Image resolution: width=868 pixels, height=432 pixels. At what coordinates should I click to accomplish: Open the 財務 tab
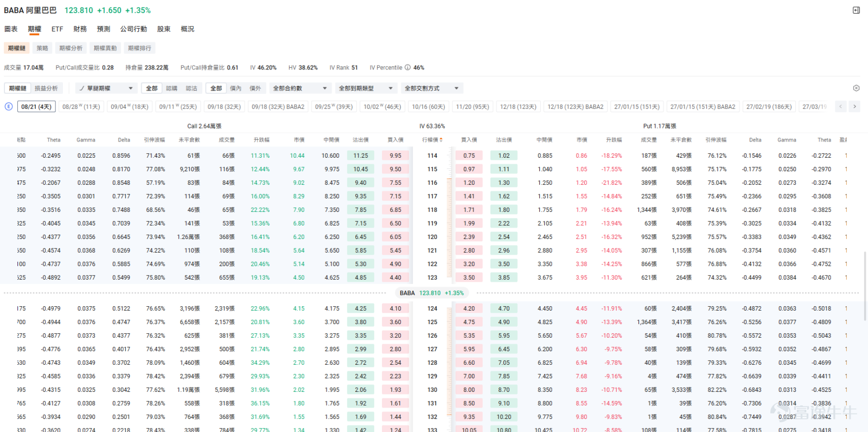pos(80,29)
